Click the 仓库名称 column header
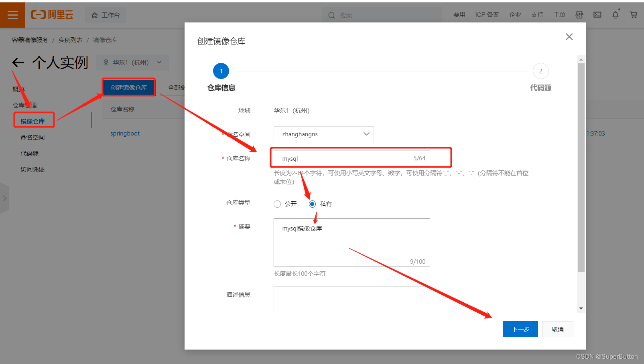 click(122, 109)
